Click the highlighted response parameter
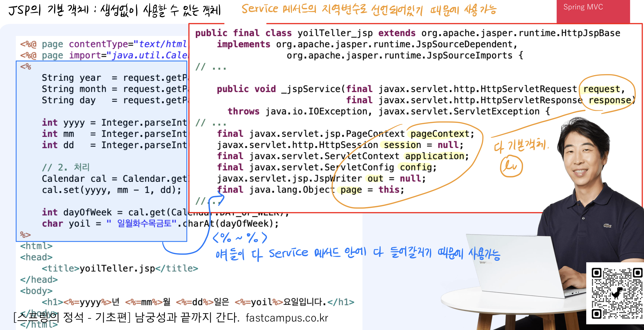 tap(610, 100)
